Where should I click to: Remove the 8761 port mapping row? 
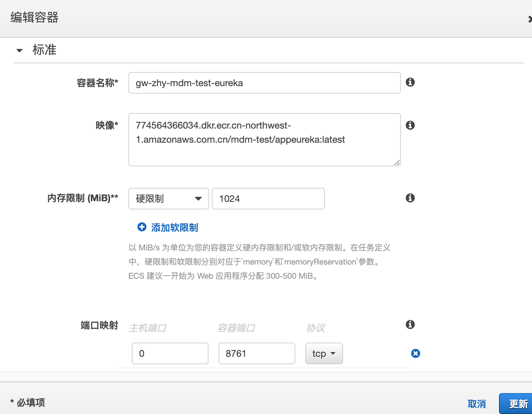pyautogui.click(x=415, y=353)
